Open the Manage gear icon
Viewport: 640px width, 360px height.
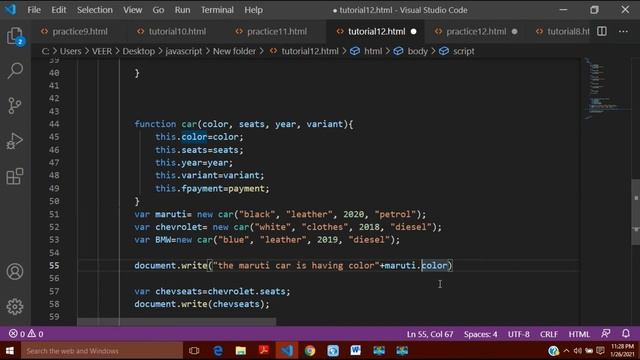point(15,307)
